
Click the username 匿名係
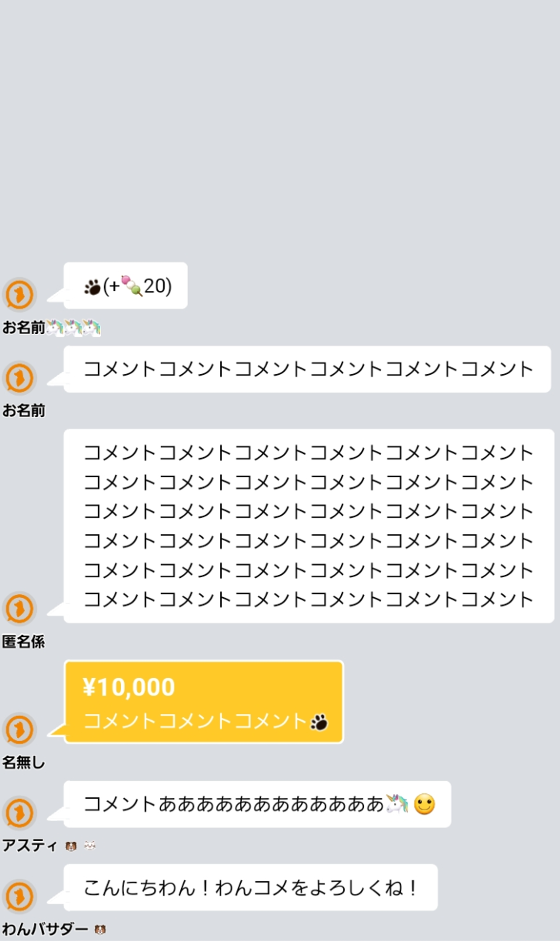[24, 641]
